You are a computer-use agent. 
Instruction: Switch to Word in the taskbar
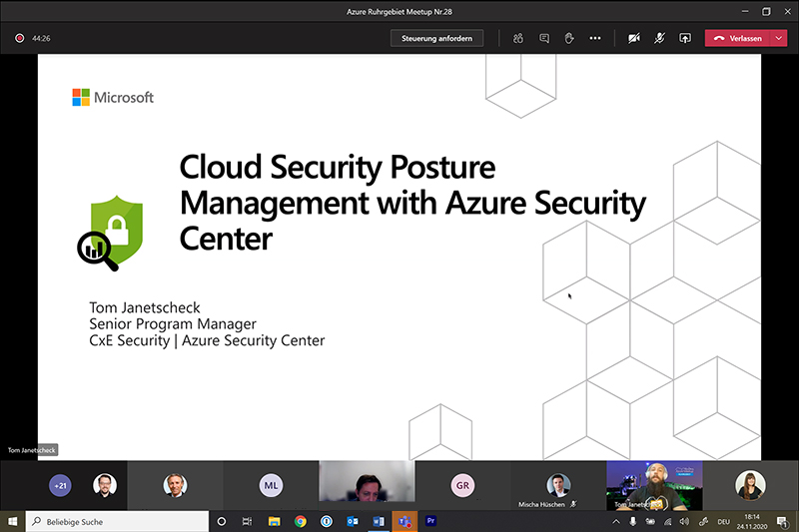point(379,521)
